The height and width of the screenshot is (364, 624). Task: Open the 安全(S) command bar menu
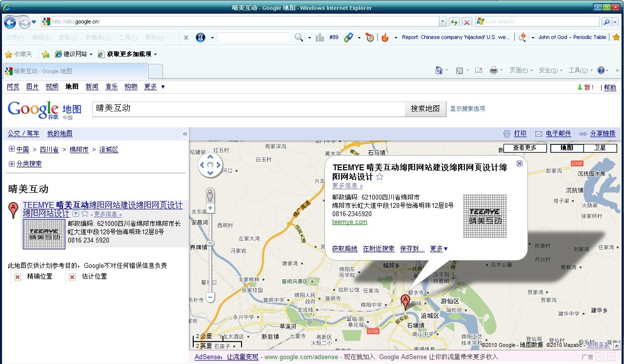tap(550, 70)
